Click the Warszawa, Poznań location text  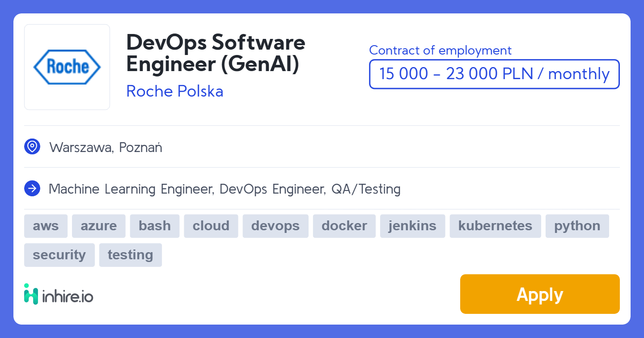pyautogui.click(x=106, y=147)
